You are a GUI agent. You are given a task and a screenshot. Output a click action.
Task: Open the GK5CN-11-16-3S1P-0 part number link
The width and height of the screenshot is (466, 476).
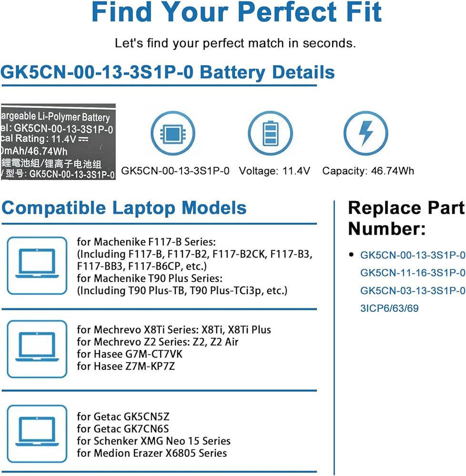pos(413,273)
